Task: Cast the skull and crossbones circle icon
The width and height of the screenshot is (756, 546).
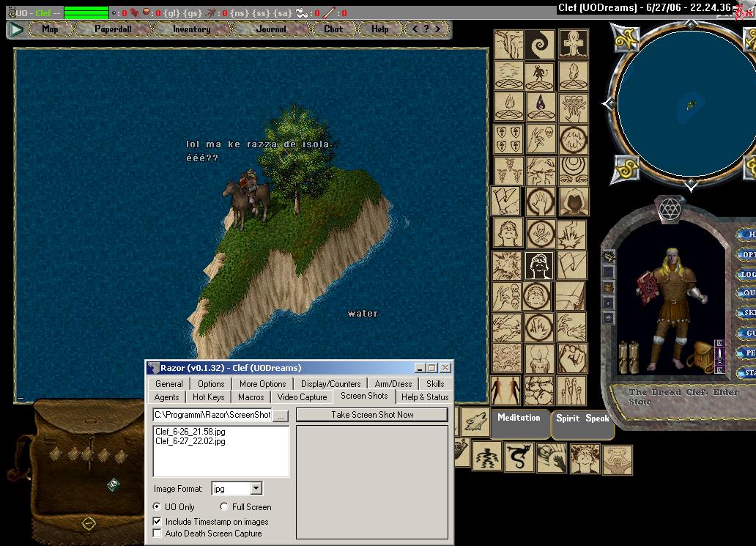Action: click(x=540, y=234)
